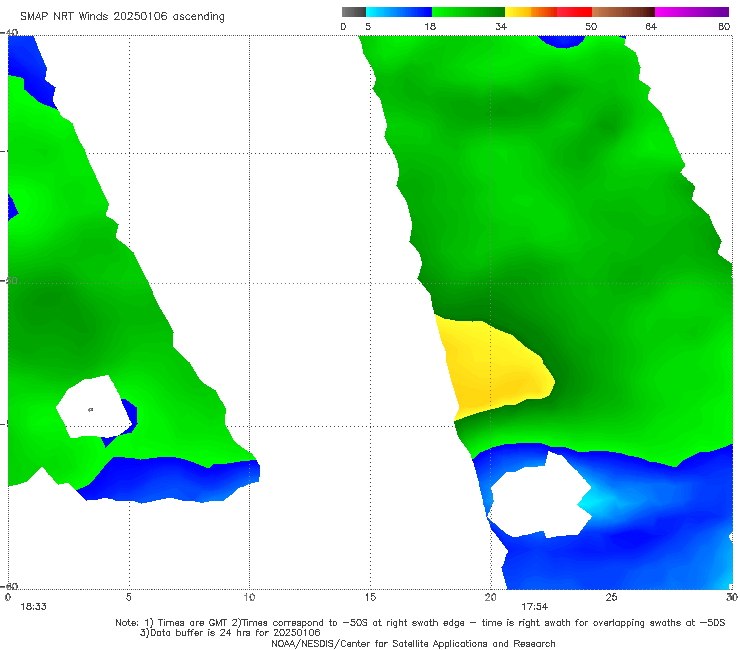Click the latitude axis label -50
Viewport: 740px width, 650px height.
click(x=10, y=281)
